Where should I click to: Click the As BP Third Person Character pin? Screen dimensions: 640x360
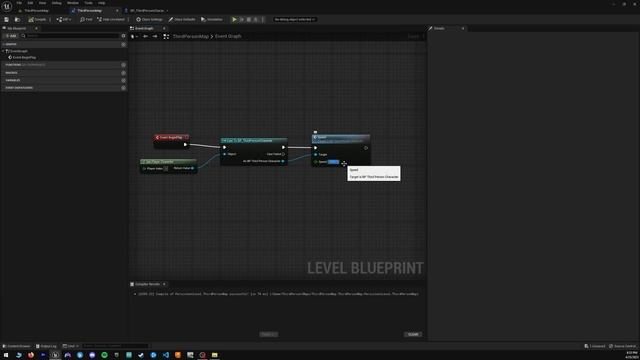click(x=283, y=161)
